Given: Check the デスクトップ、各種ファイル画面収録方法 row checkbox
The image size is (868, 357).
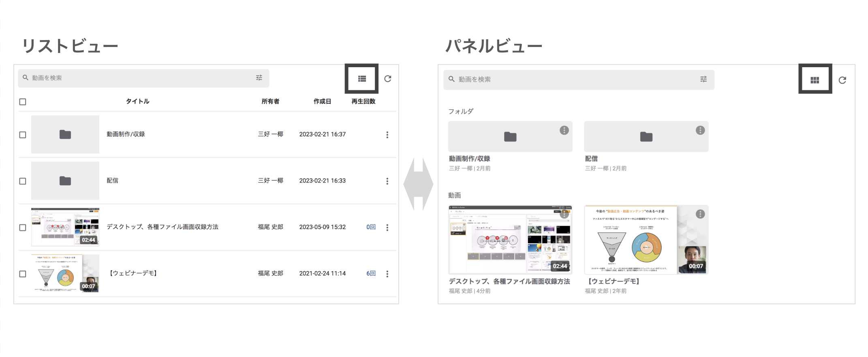Looking at the screenshot, I should [23, 227].
